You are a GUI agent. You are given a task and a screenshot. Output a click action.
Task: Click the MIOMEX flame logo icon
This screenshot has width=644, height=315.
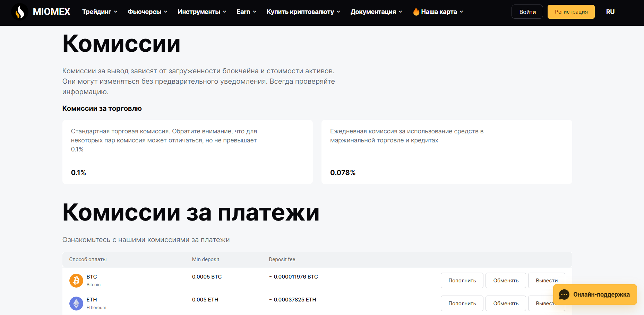tap(20, 12)
